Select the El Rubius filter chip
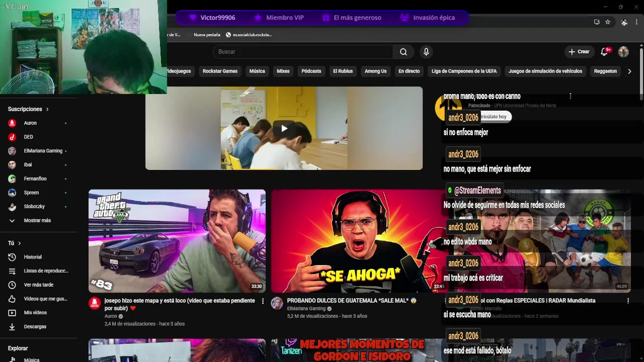Image resolution: width=644 pixels, height=362 pixels. [343, 71]
